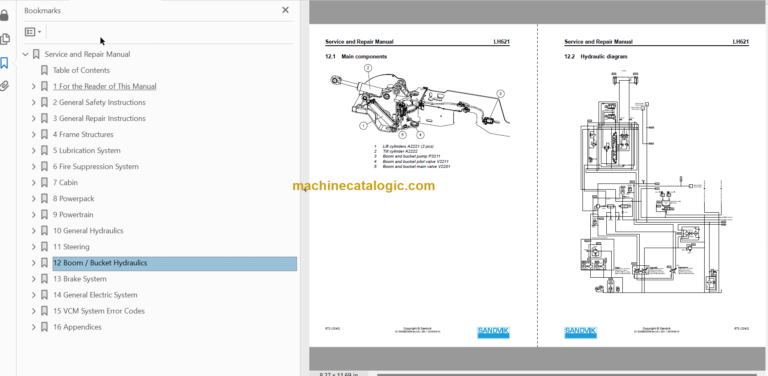
Task: Select 9 Powertrain bookmark
Action: [x=73, y=214]
